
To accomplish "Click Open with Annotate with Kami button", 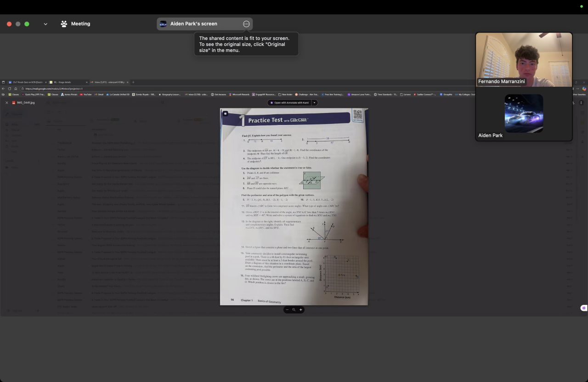I will (289, 103).
